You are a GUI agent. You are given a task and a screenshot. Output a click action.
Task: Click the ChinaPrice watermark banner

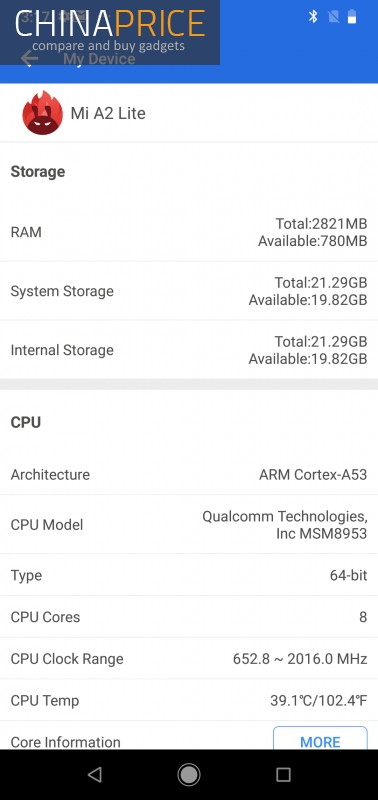[x=110, y=32]
